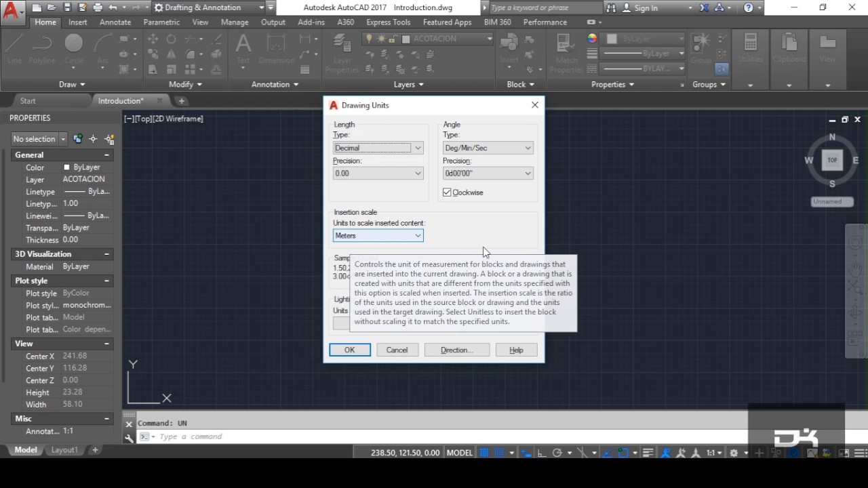The height and width of the screenshot is (488, 868).
Task: Collapse the General properties section
Action: pyautogui.click(x=106, y=155)
